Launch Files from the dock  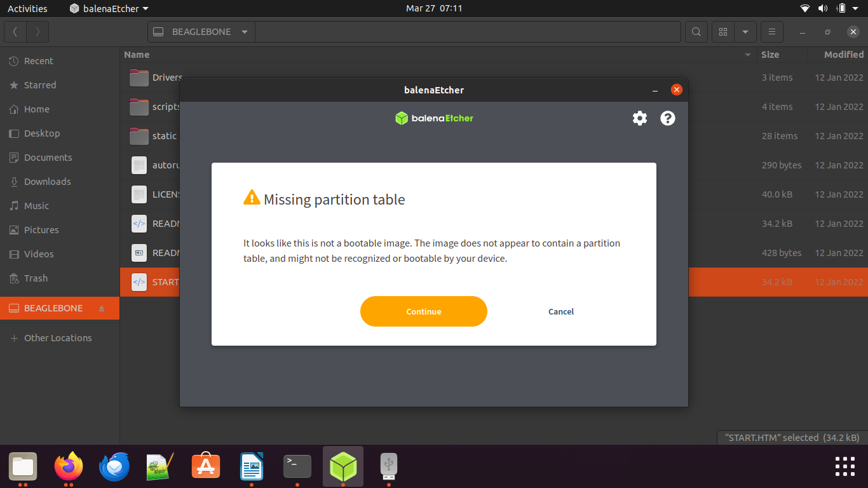pyautogui.click(x=23, y=468)
